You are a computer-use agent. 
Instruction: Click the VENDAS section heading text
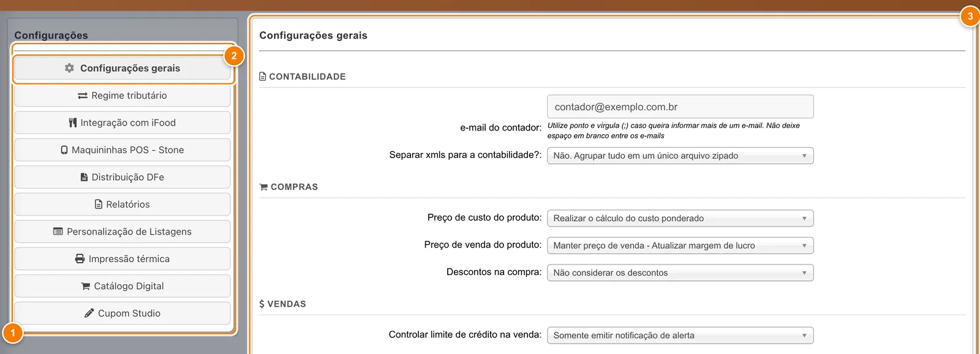[287, 304]
